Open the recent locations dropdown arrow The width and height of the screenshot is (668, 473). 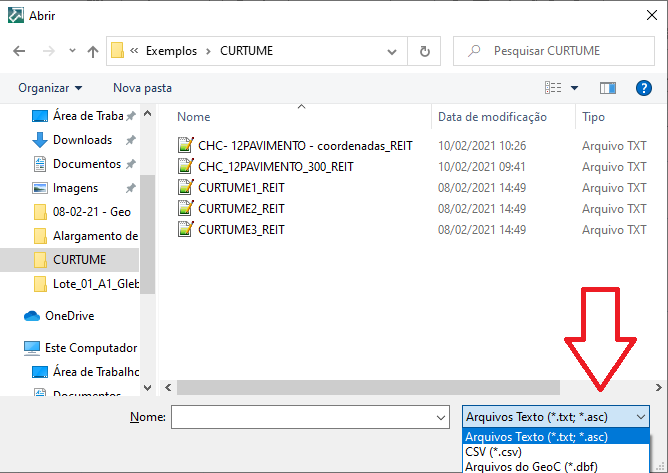tap(70, 51)
